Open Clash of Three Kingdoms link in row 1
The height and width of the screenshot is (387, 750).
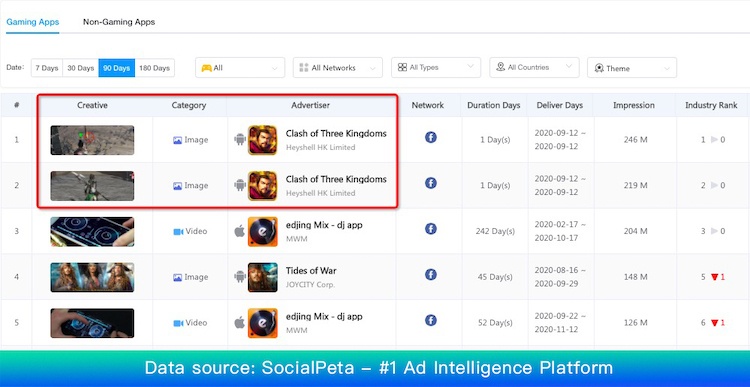tap(336, 133)
